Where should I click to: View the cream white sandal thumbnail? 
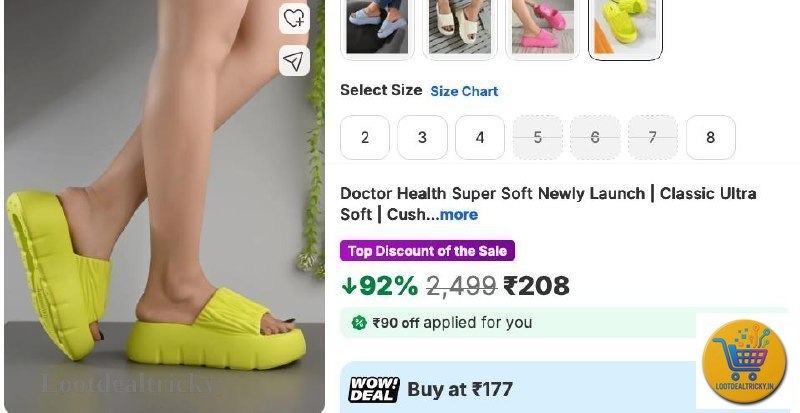(460, 27)
